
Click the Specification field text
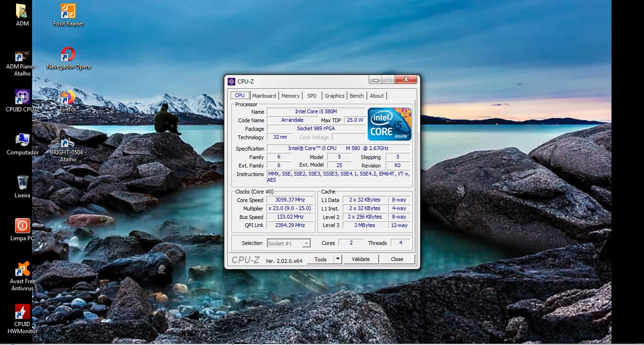(339, 148)
